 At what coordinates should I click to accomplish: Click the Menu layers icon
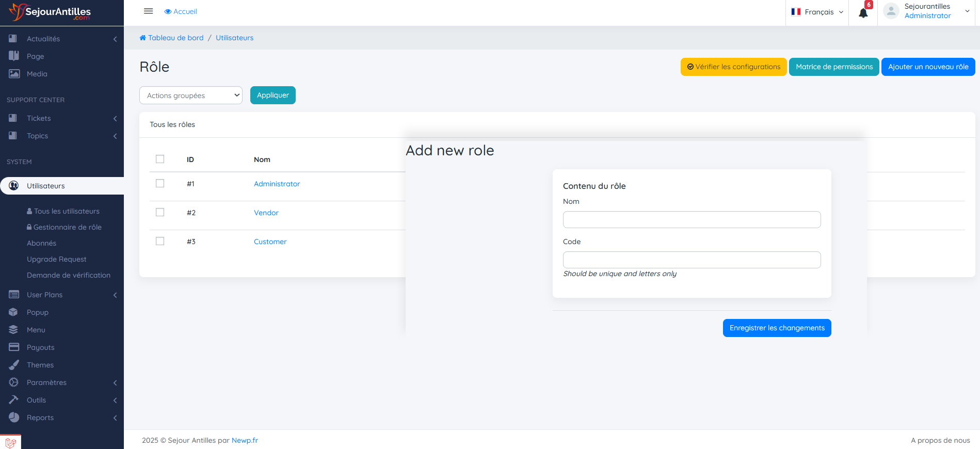tap(14, 330)
